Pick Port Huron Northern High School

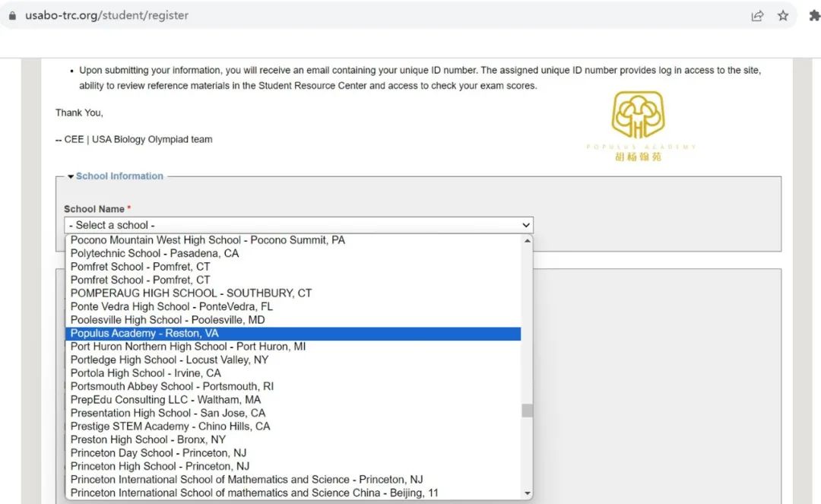(293, 347)
